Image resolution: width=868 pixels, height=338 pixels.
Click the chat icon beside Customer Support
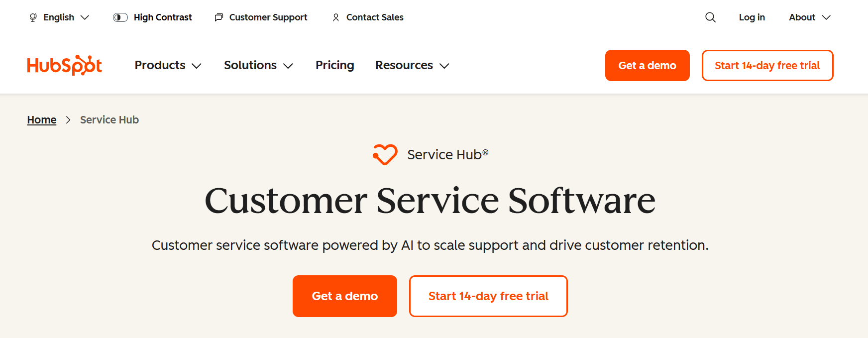[218, 17]
